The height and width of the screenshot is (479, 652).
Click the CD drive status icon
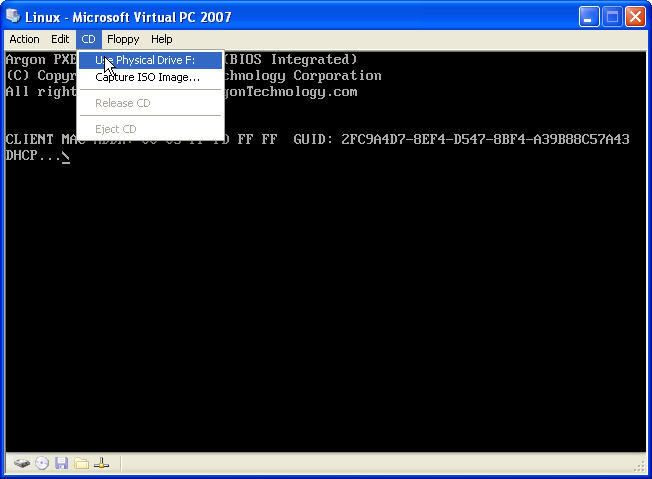42,463
